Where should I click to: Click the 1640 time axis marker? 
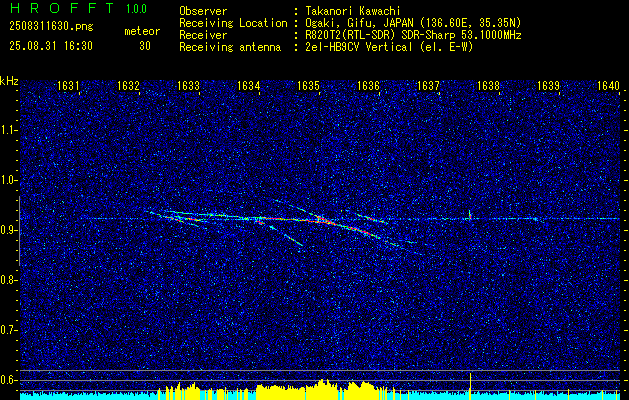pos(609,85)
